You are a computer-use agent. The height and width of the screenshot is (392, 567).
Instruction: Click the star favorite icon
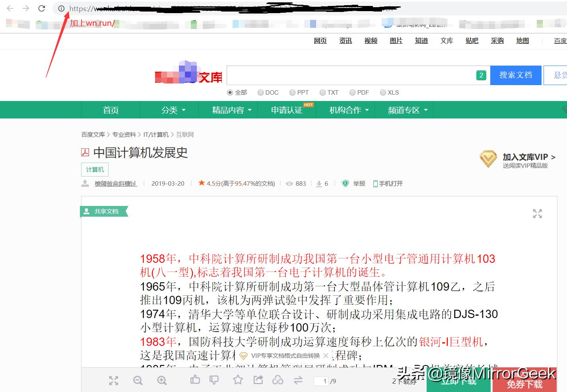pos(238,380)
